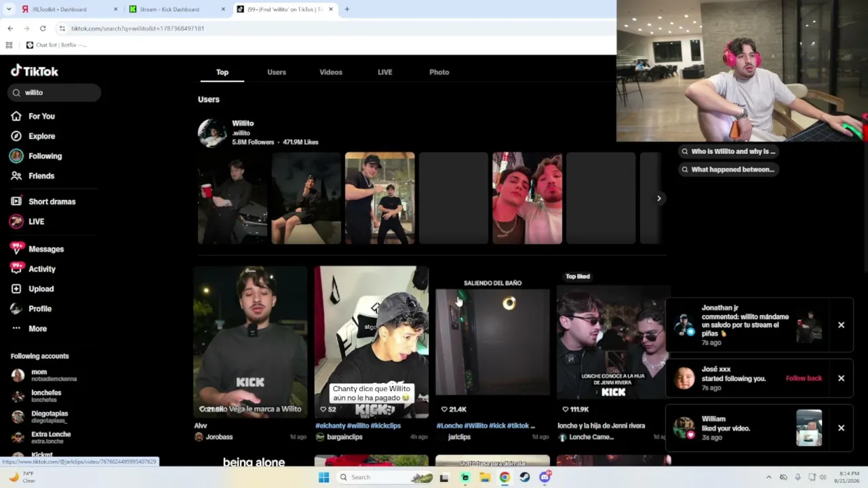Image resolution: width=868 pixels, height=488 pixels.
Task: Open File Explorer from the taskbar
Action: (485, 477)
